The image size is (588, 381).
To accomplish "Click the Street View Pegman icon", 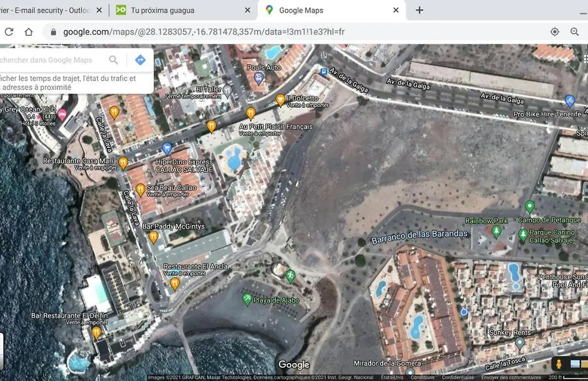I will click(559, 364).
